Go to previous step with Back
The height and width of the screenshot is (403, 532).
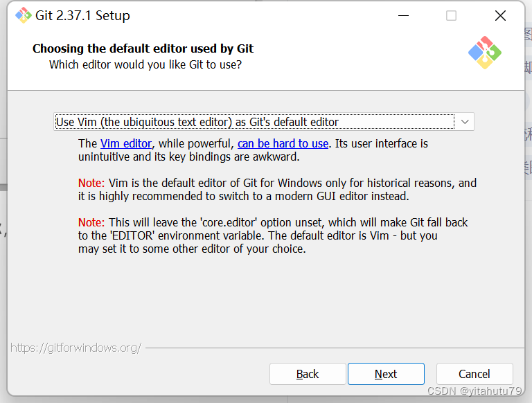[308, 374]
